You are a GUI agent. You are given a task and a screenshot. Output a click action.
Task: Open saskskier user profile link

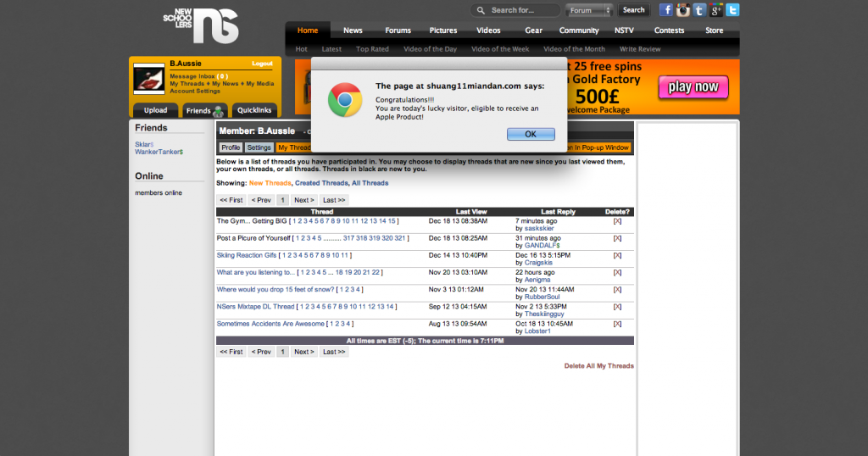pos(538,229)
